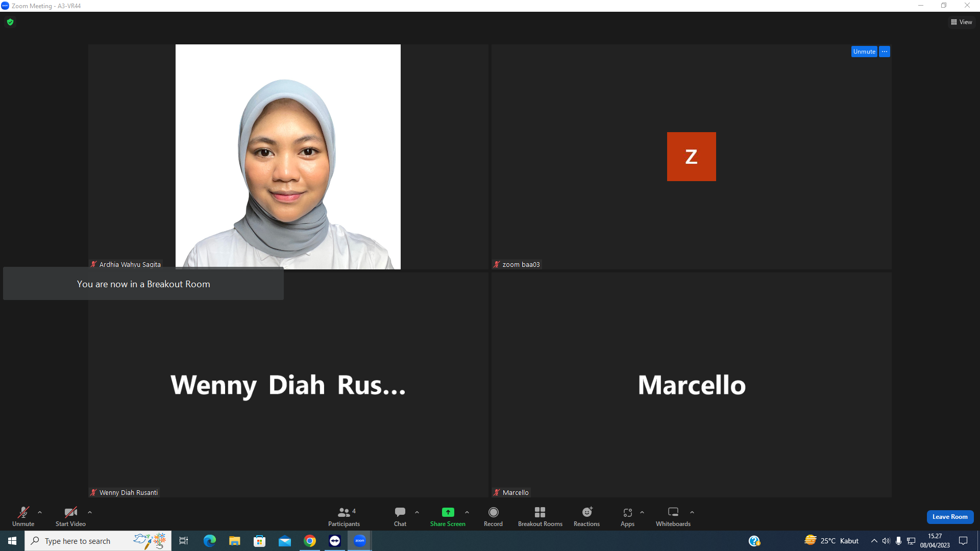Viewport: 980px width, 551px height.
Task: Launch Microsoft Edge from the taskbar
Action: (209, 541)
